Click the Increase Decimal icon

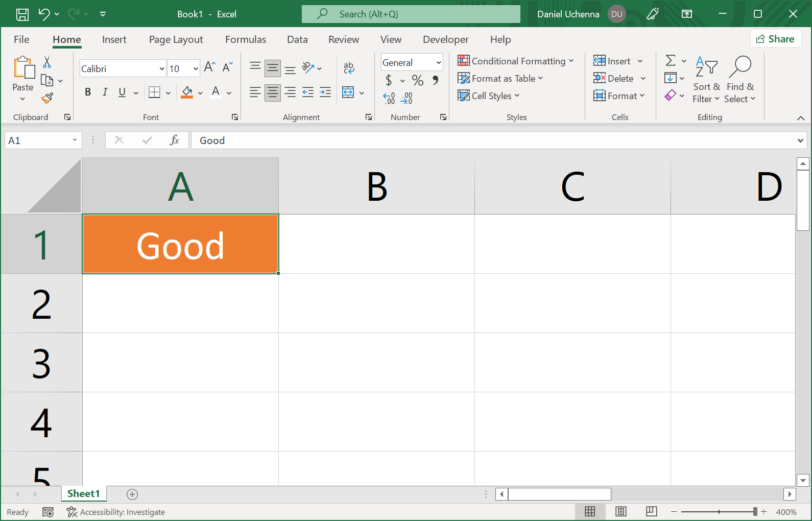(x=389, y=98)
